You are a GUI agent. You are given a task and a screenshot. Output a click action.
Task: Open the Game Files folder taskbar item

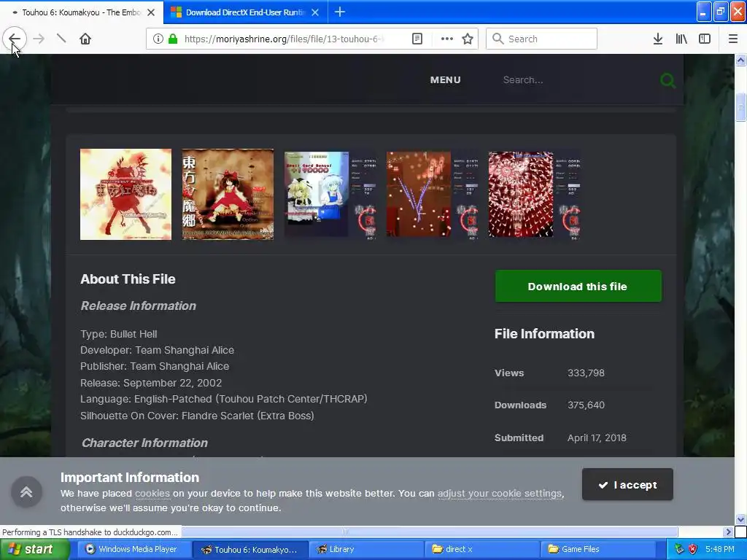pyautogui.click(x=598, y=550)
